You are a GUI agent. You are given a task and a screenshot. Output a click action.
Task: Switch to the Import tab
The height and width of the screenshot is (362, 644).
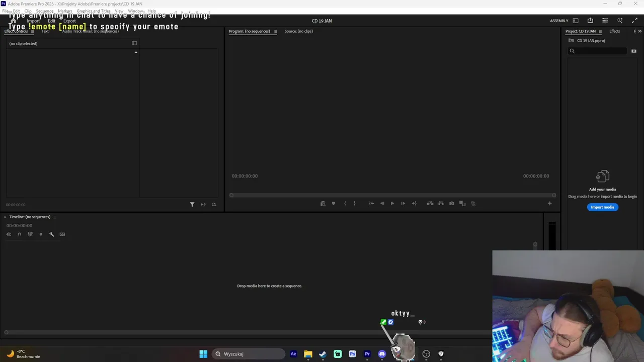point(33,21)
